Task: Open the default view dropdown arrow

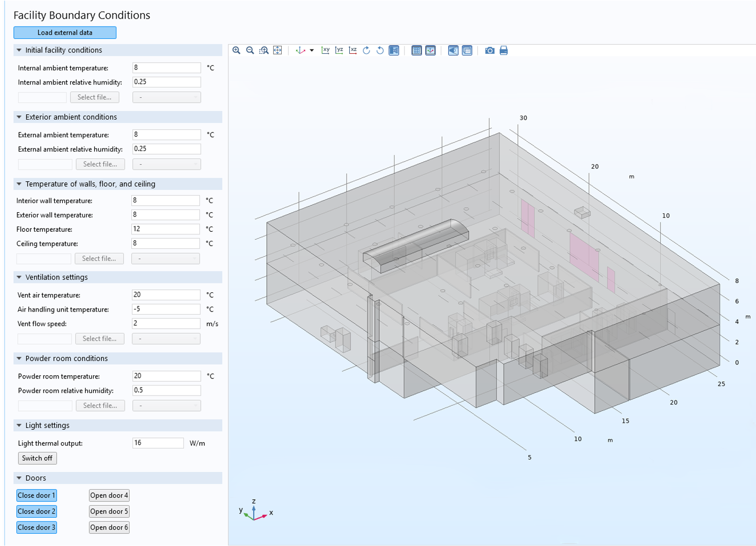Action: point(312,50)
